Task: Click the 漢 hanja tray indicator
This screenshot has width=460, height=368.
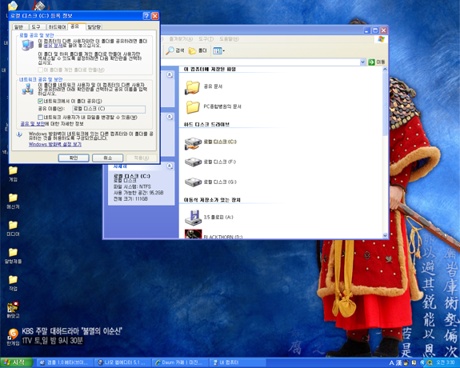Action: pyautogui.click(x=399, y=363)
